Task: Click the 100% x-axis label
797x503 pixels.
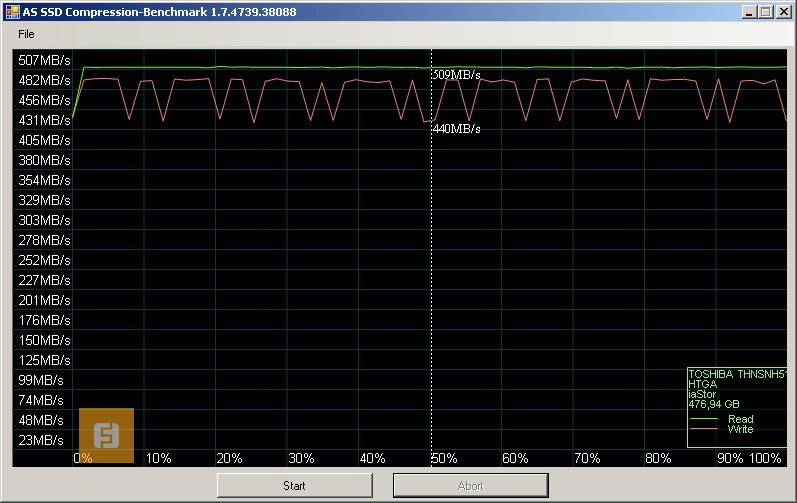Action: pyautogui.click(x=765, y=459)
